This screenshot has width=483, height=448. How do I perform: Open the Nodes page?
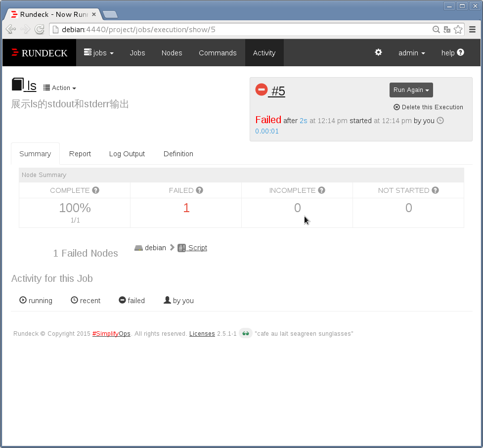click(x=172, y=53)
